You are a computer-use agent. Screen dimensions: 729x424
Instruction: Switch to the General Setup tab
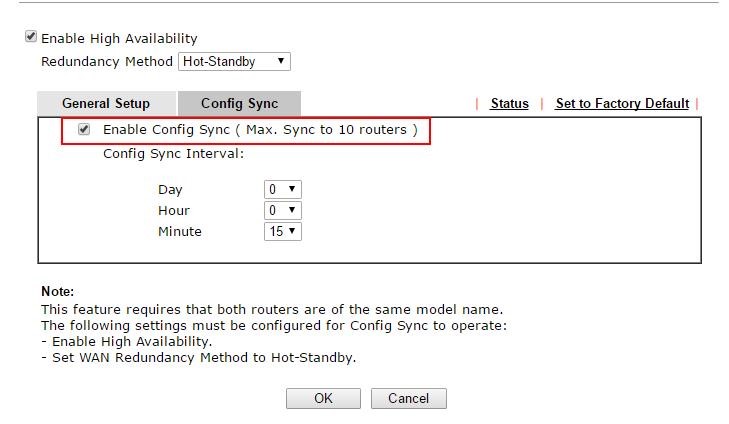106,103
